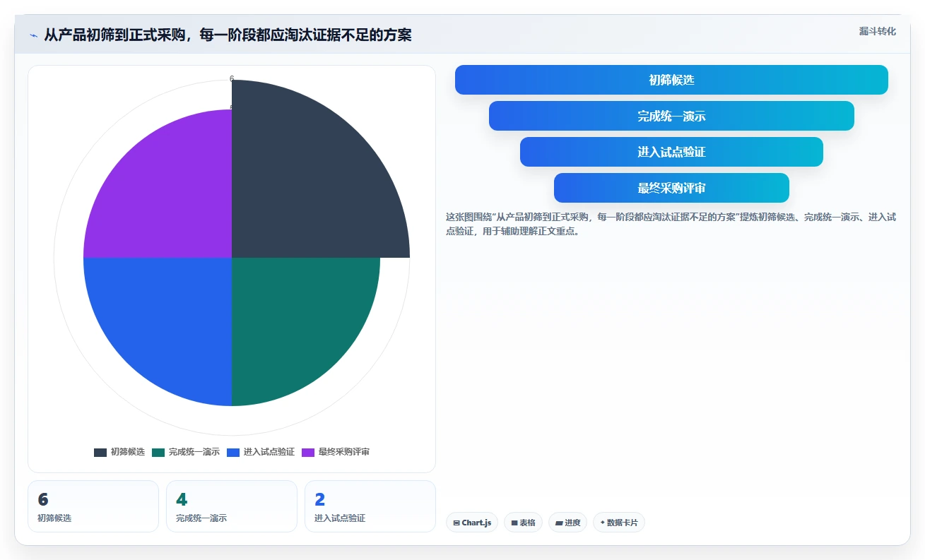Image resolution: width=925 pixels, height=560 pixels.
Task: Click the 完成统一演示 funnel bar
Action: 671,116
